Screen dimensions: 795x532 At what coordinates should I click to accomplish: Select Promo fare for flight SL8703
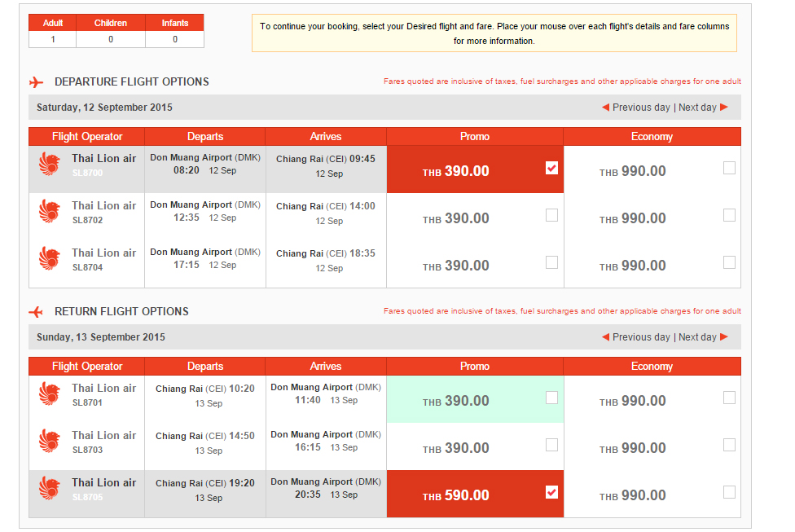[551, 445]
